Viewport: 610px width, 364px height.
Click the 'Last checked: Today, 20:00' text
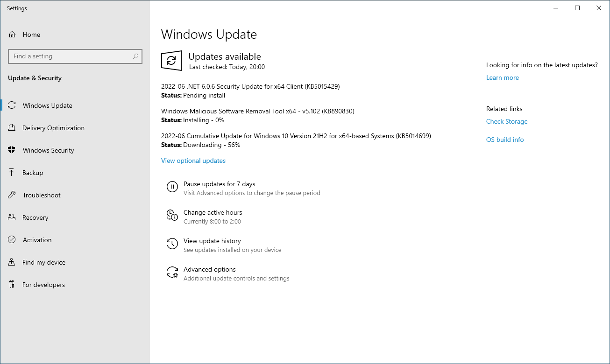click(227, 67)
